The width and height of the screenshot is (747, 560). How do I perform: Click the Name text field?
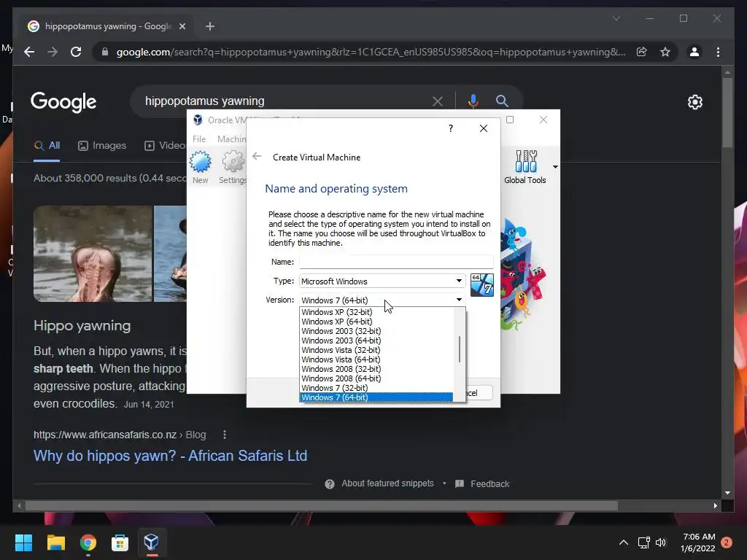[x=396, y=262]
